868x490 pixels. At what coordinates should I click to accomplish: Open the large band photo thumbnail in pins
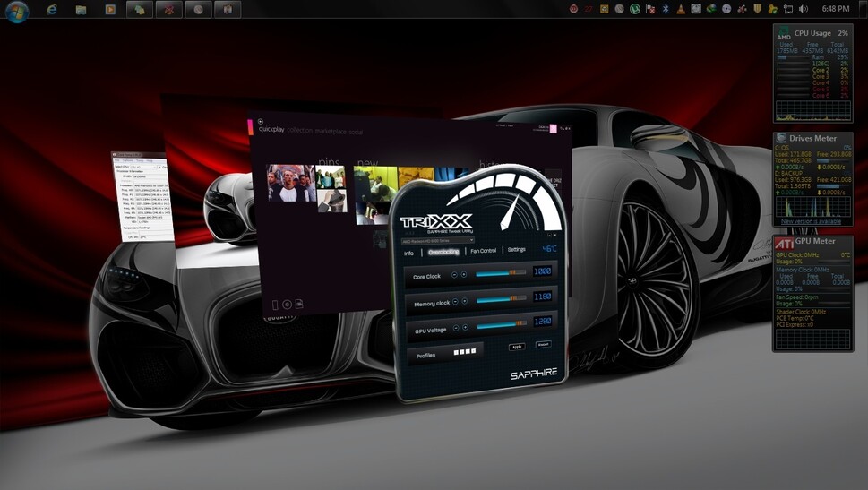pos(291,183)
